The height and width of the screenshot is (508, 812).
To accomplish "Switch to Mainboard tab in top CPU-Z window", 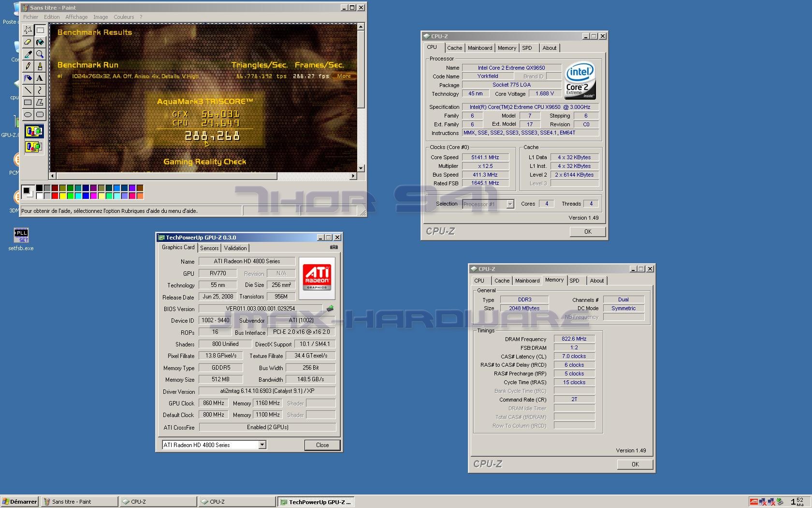I will pos(480,48).
